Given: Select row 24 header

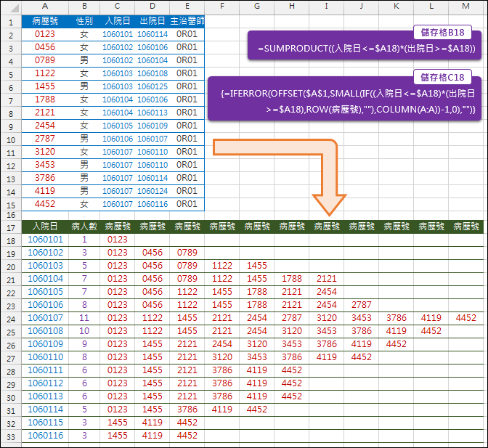Looking at the screenshot, I should 11,319.
